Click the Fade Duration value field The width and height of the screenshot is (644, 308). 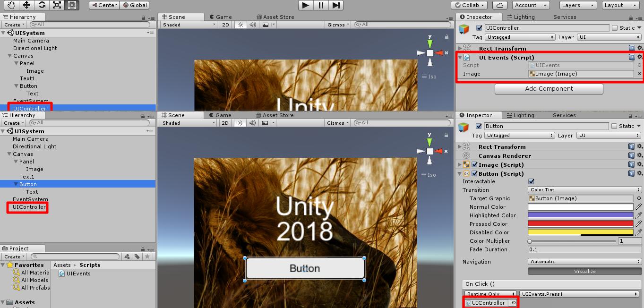[x=585, y=249]
